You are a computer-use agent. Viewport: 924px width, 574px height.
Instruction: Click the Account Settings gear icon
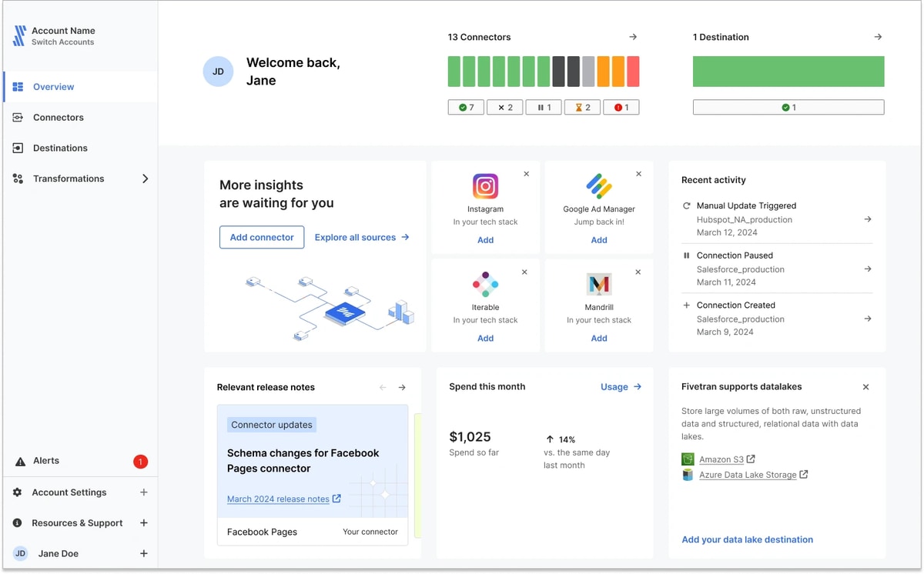[18, 492]
